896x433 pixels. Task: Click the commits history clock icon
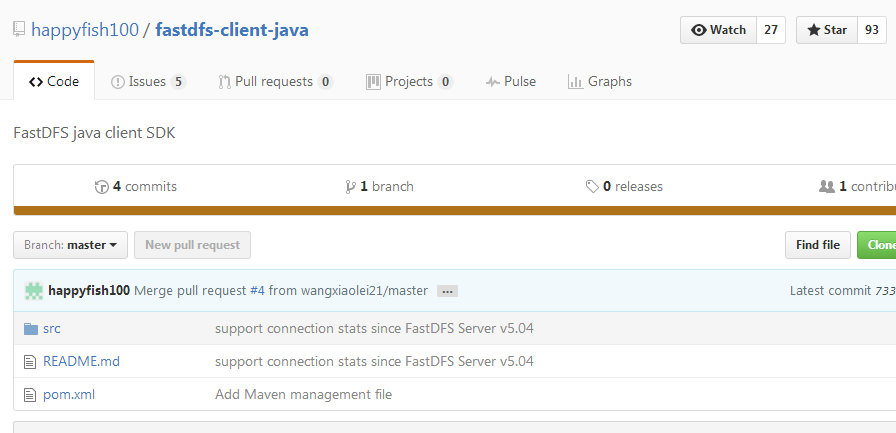101,187
